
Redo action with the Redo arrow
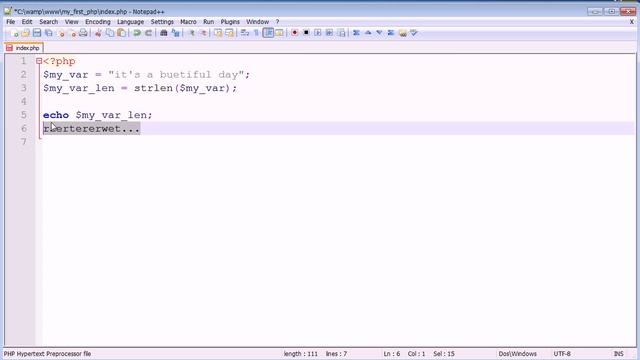tap(148, 33)
